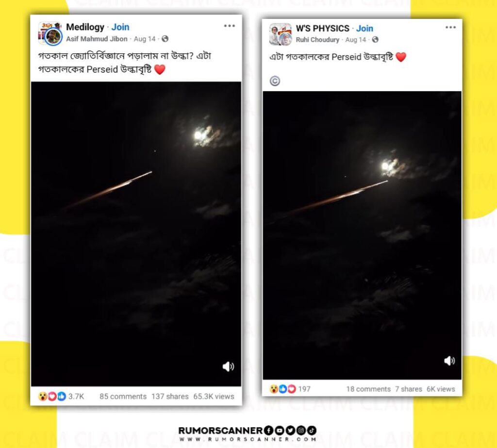Open the Medilogy post three-dot menu
Image resolution: width=497 pixels, height=448 pixels.
229,26
